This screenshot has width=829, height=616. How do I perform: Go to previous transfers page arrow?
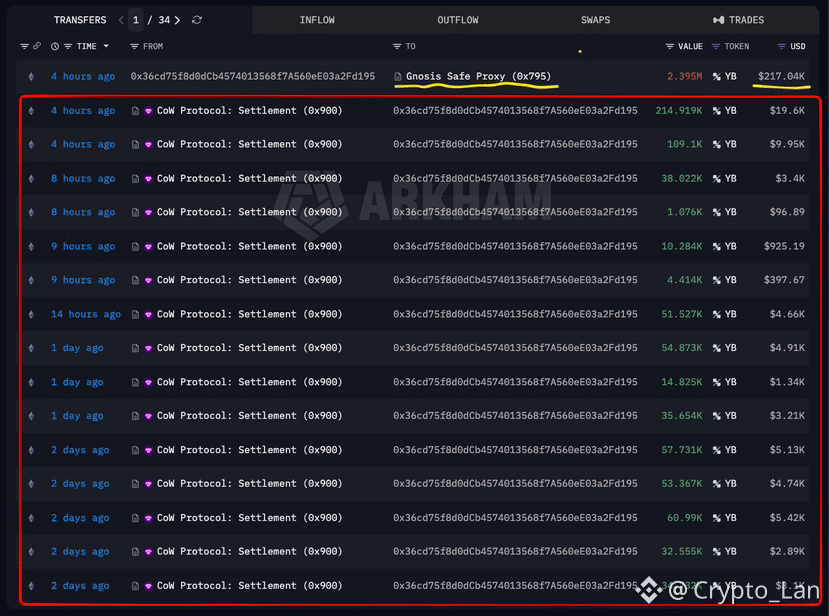tap(121, 20)
